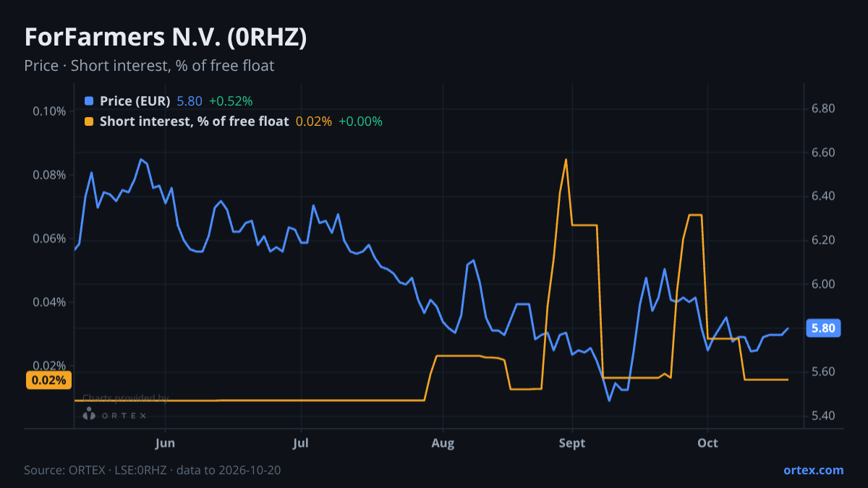The image size is (868, 488).
Task: Click the 0.08% left axis label
Action: click(x=50, y=175)
